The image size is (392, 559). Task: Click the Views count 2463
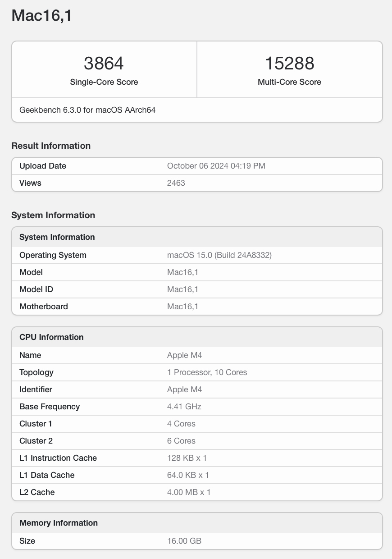176,183
